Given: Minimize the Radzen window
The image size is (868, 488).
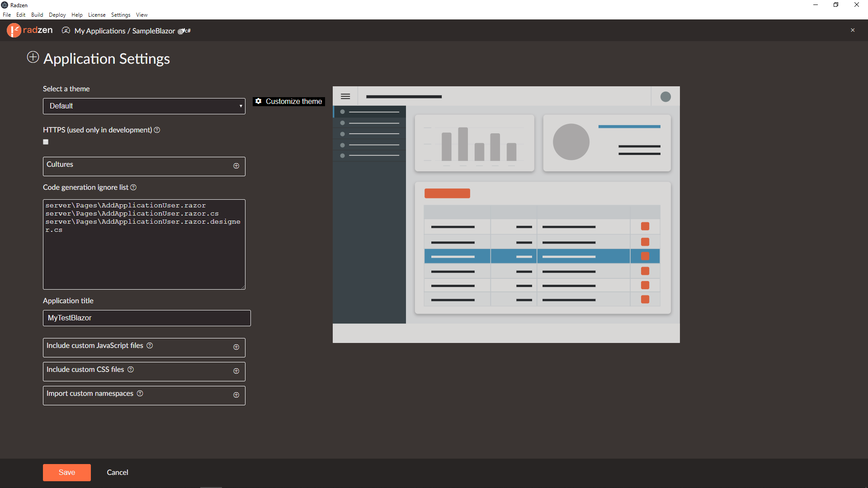Looking at the screenshot, I should 816,5.
